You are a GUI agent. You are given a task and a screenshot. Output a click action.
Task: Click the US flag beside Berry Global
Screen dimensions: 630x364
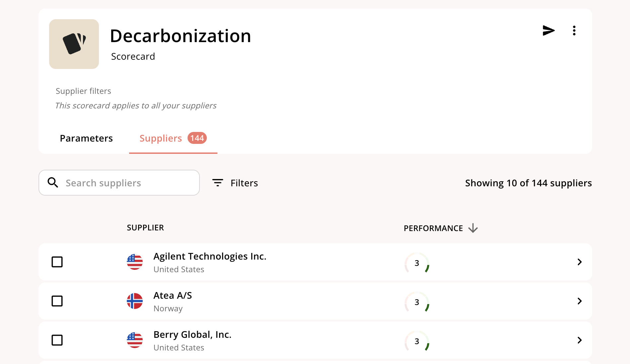135,340
